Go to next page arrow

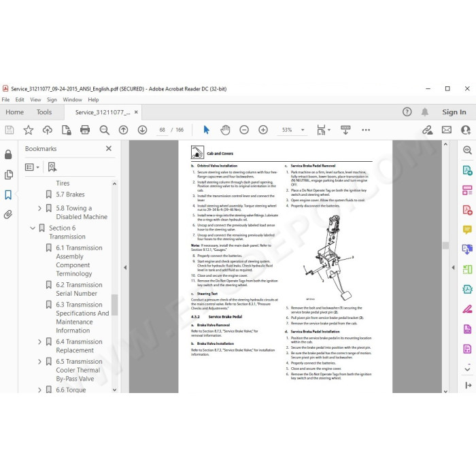click(142, 130)
